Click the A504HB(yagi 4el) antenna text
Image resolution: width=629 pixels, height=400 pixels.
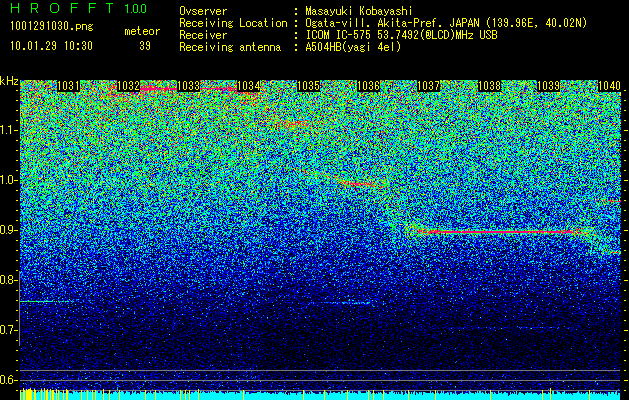coord(353,47)
